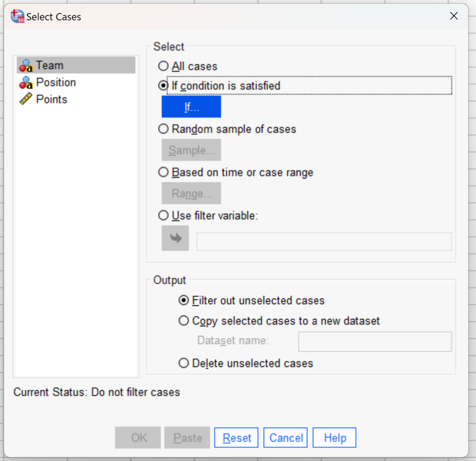Image resolution: width=476 pixels, height=461 pixels.
Task: Click the string variable icon beside Position
Action: [x=26, y=82]
